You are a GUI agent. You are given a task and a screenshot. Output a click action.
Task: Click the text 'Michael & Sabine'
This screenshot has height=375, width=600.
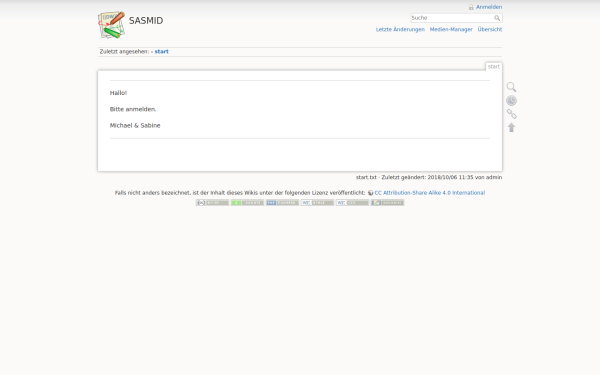[135, 126]
